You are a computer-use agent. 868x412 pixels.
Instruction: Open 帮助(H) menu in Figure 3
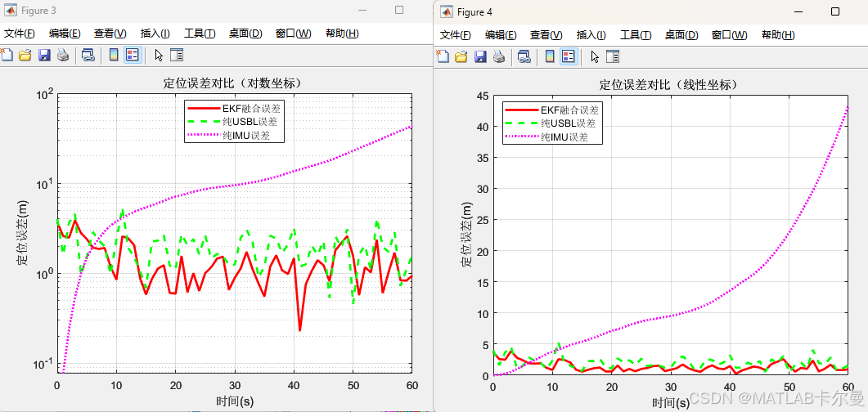click(342, 34)
